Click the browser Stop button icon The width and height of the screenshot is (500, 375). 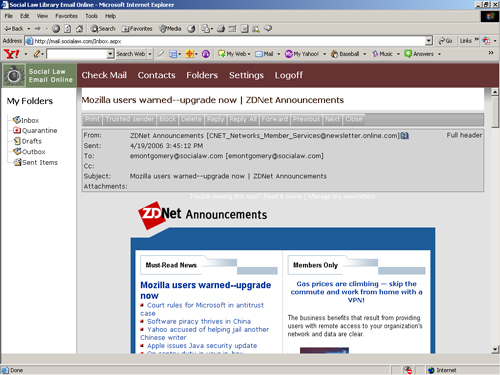(56, 29)
